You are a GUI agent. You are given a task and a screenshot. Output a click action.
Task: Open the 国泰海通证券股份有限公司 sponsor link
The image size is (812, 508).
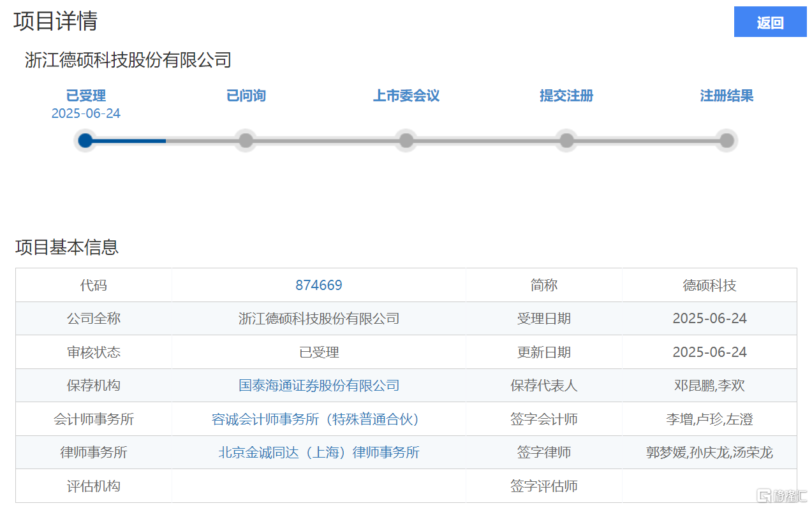319,386
